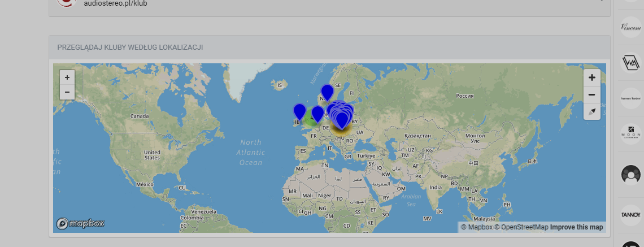Screen dimensions: 644x247
Task: Zoom in with the right-side plus control
Action: [x=591, y=77]
